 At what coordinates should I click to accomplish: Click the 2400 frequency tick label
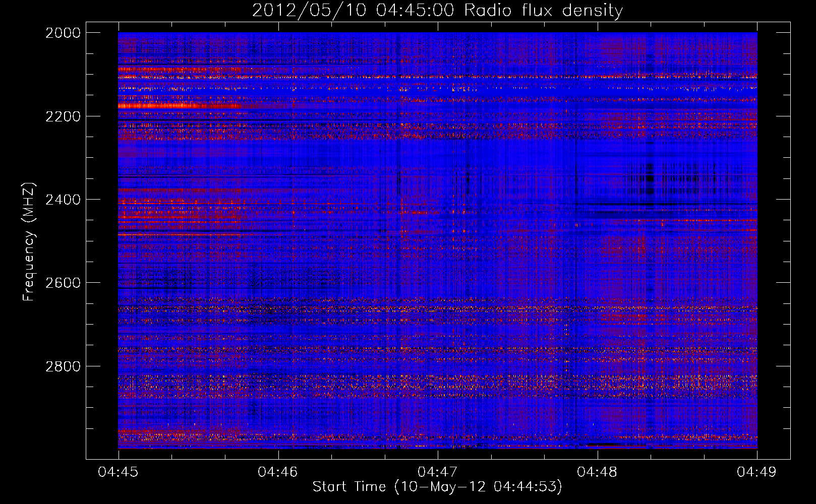point(63,200)
